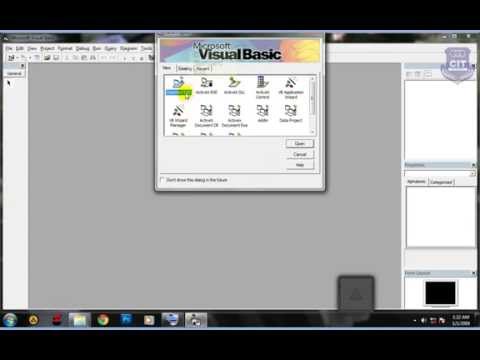Click the volume icon in system tray
The image size is (480, 360).
(424, 320)
